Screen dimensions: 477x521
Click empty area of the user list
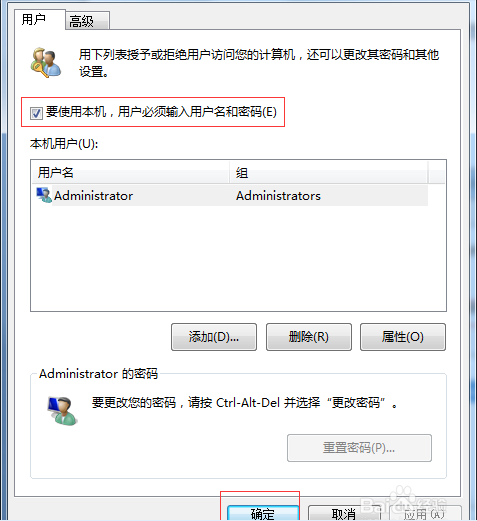(x=238, y=258)
